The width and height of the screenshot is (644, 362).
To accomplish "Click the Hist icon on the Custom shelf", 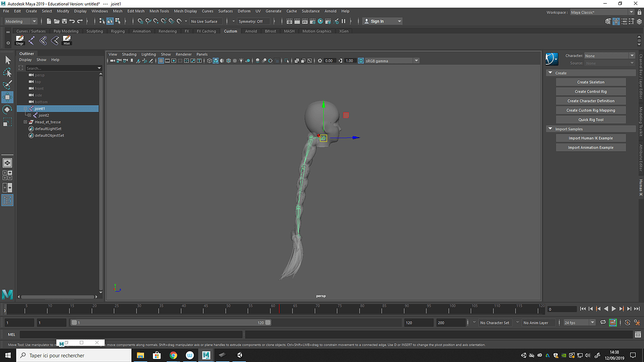I will tap(66, 41).
